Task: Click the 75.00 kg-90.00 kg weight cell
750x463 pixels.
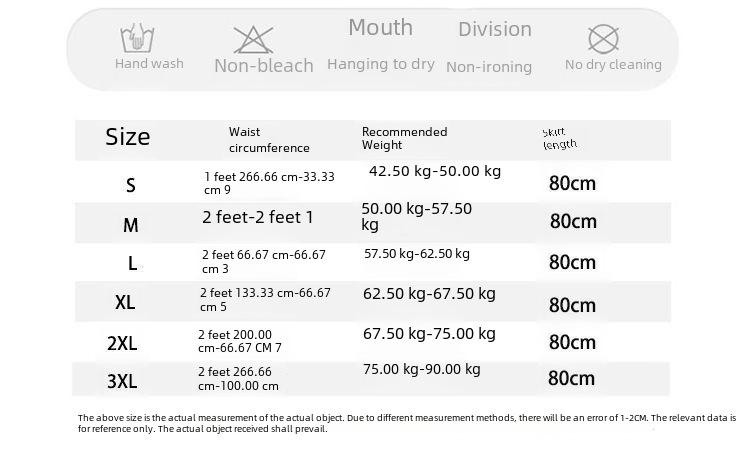Action: click(421, 369)
